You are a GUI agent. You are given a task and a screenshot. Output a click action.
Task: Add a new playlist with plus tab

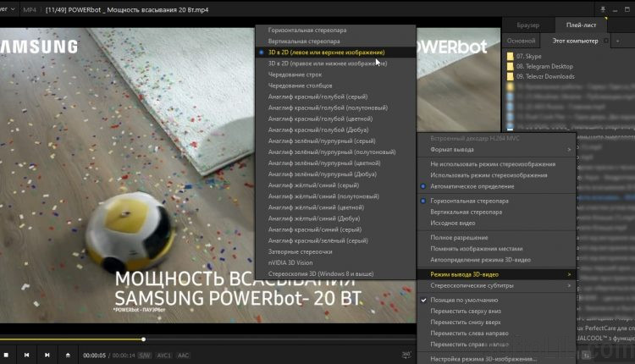coord(617,41)
